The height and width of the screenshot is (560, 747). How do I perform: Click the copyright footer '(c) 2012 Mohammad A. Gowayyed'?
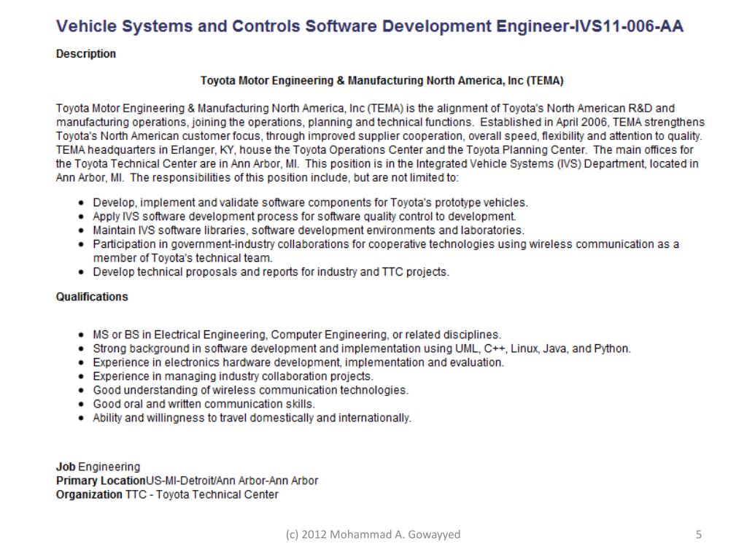(x=373, y=534)
